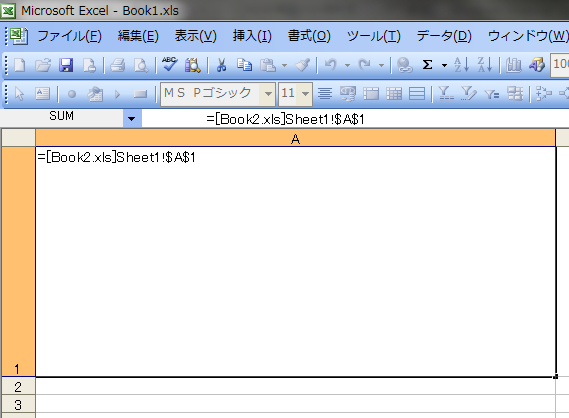Select the row 2 header
The height and width of the screenshot is (418, 569).
pyautogui.click(x=18, y=386)
